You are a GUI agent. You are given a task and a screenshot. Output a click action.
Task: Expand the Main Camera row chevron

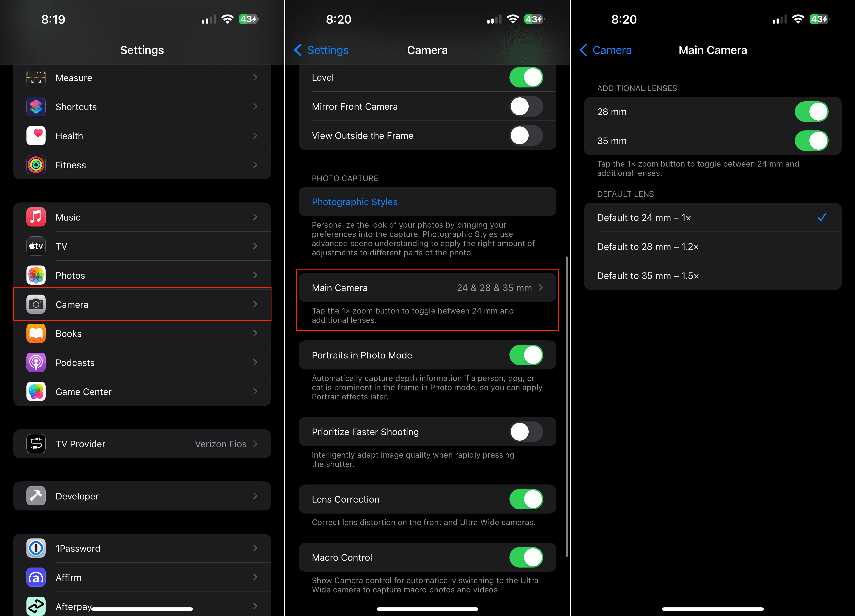(541, 288)
